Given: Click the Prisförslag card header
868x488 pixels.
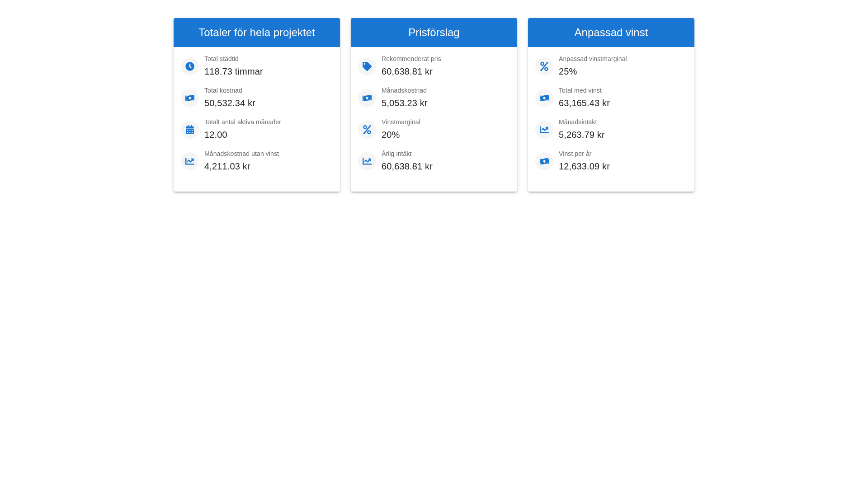Looking at the screenshot, I should (x=434, y=33).
